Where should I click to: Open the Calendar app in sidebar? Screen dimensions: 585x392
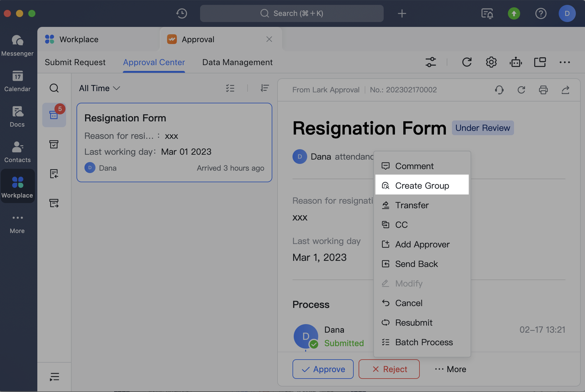tap(17, 81)
